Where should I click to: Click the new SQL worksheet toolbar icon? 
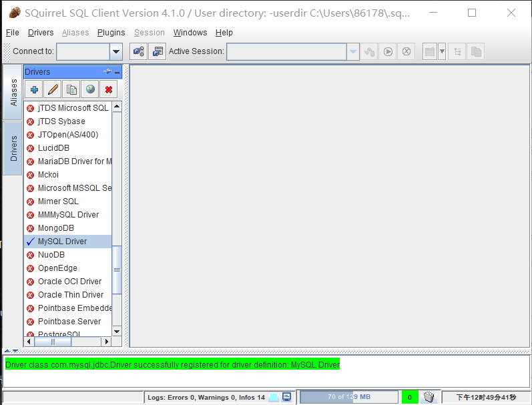pyautogui.click(x=430, y=51)
